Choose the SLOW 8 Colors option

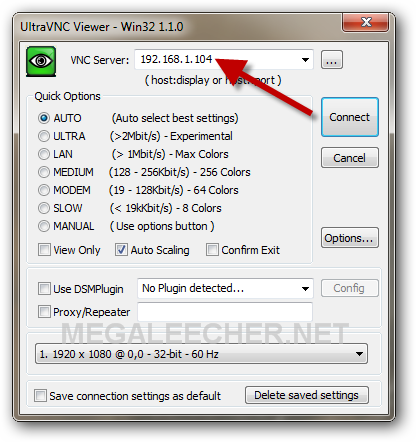[44, 208]
